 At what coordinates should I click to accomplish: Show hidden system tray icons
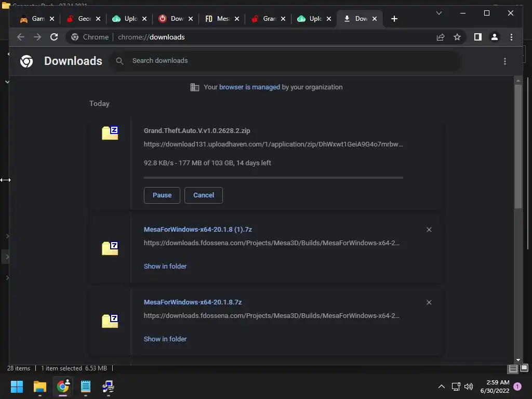tap(442, 387)
